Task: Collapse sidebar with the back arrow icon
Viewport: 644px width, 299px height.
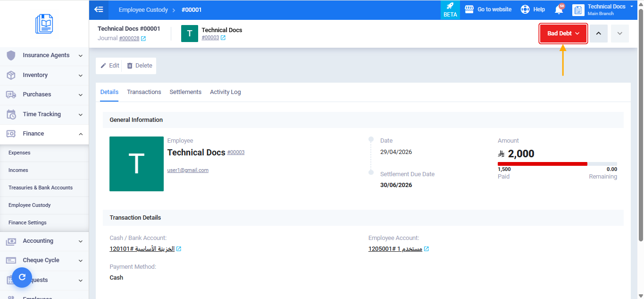Action: point(99,9)
